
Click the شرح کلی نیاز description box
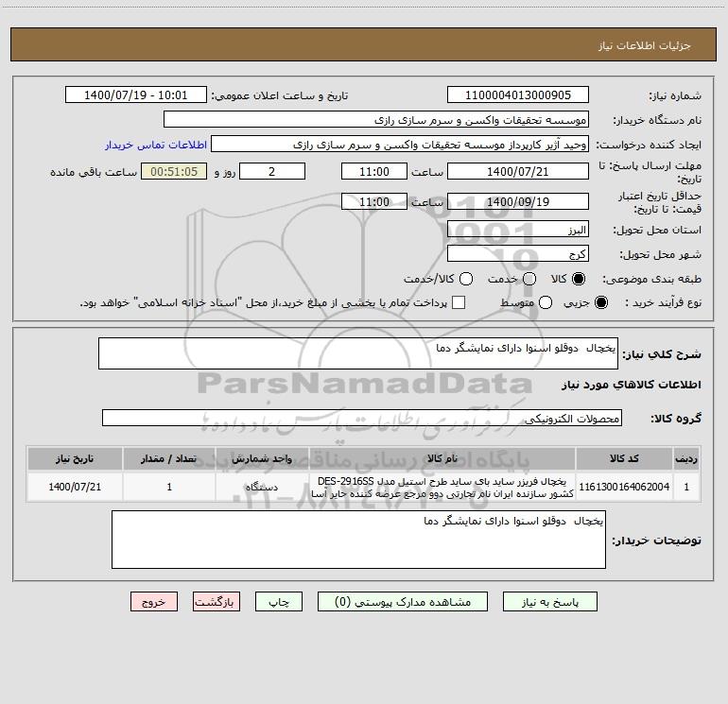358,353
